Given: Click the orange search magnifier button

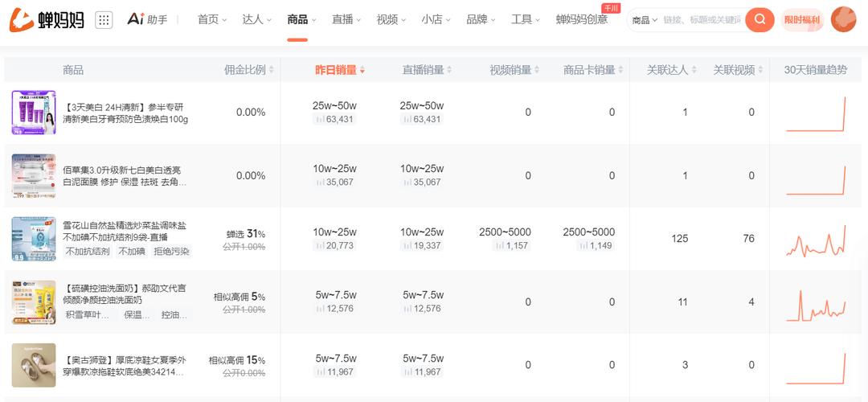Looking at the screenshot, I should tap(759, 19).
